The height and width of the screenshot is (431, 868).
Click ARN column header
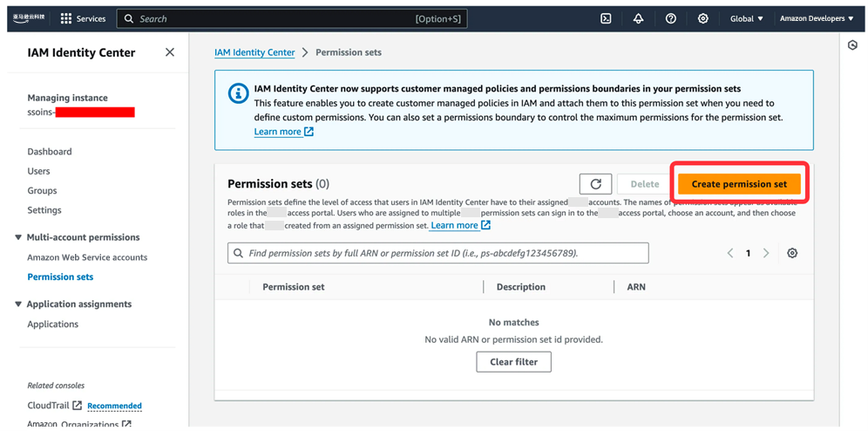(x=636, y=287)
